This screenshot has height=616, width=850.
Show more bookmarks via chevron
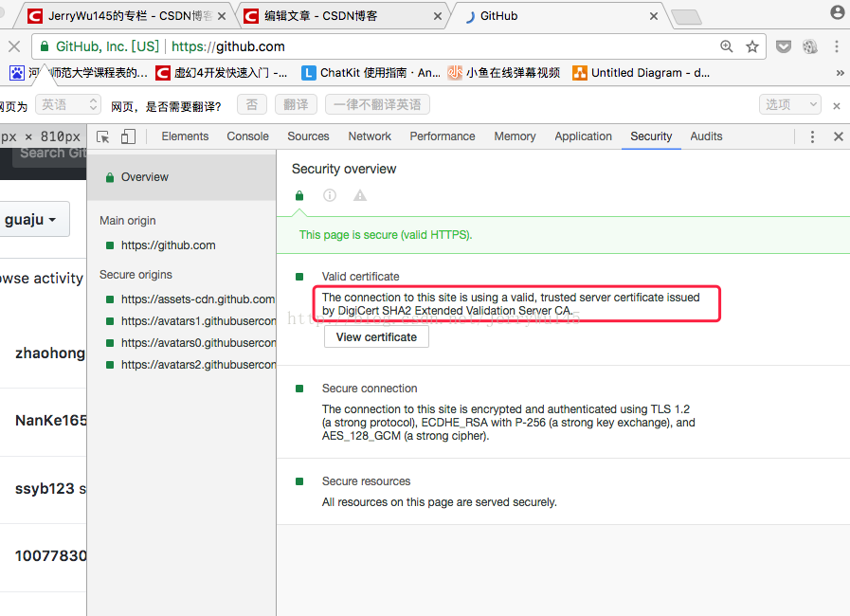(840, 73)
